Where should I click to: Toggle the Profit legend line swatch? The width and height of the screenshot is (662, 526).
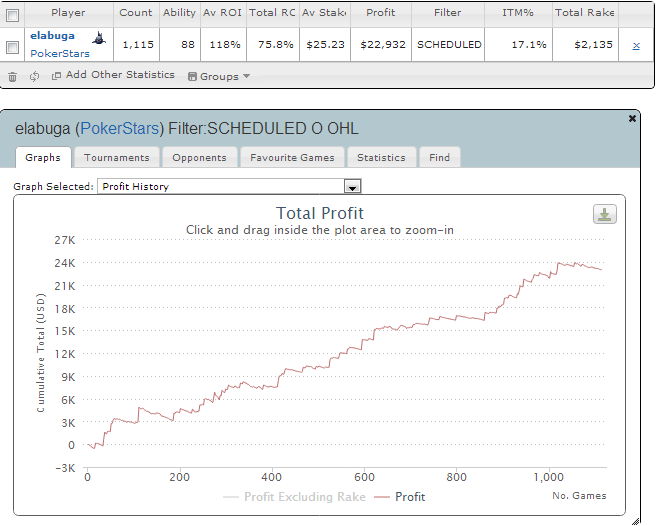point(382,497)
